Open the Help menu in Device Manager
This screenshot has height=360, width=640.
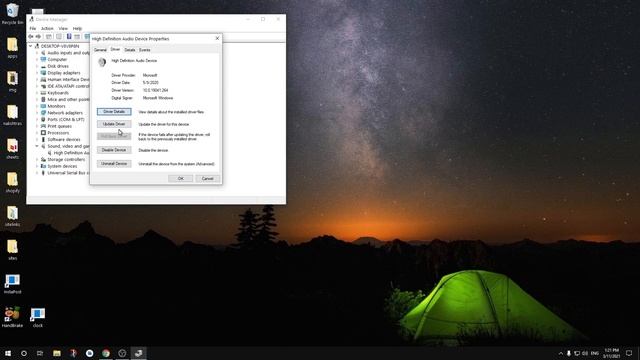pos(77,29)
